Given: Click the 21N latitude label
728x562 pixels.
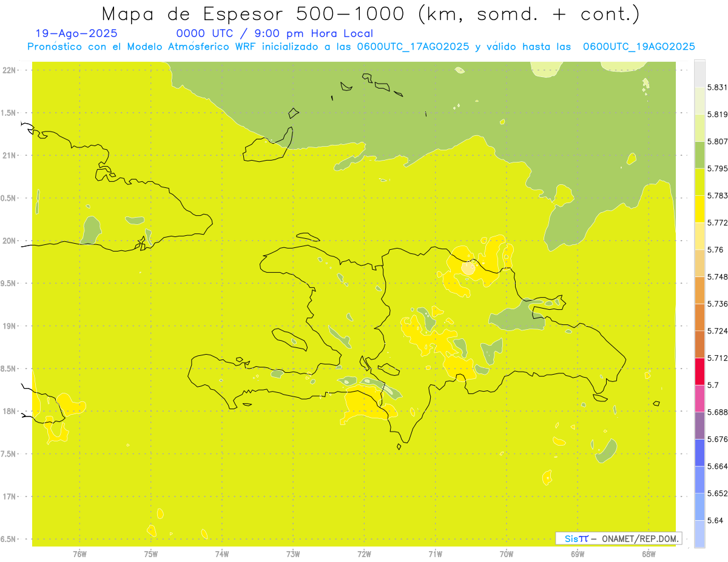Looking at the screenshot, I should tap(9, 156).
